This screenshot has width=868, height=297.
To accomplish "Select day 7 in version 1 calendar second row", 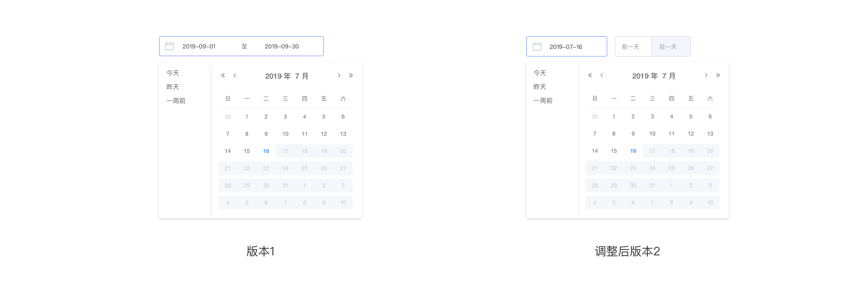I will click(x=227, y=134).
